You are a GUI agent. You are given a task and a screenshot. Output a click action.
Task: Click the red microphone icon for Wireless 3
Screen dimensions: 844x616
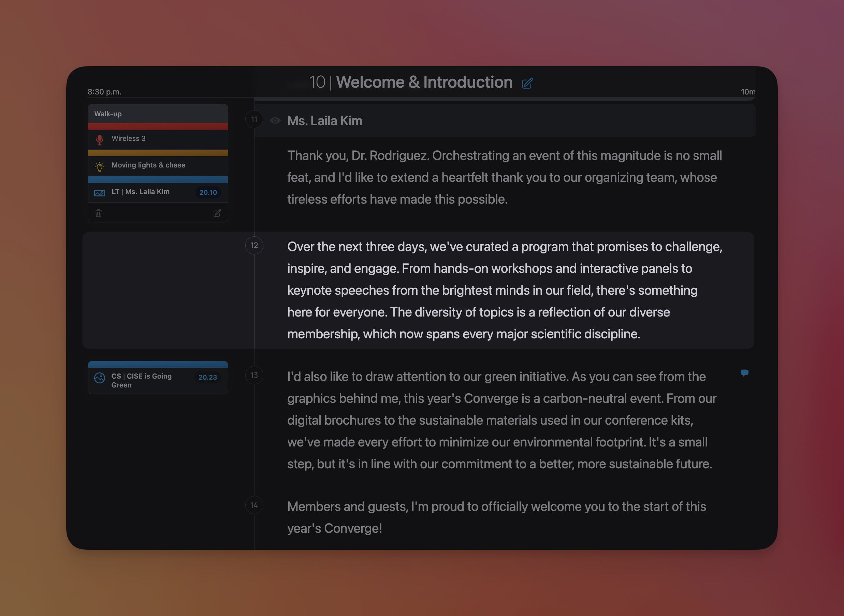100,140
